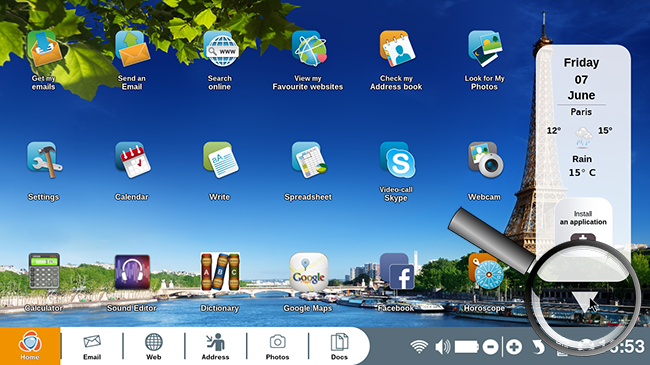Launch the Spreadsheet app
Screen dimensions: 650x365
click(309, 160)
